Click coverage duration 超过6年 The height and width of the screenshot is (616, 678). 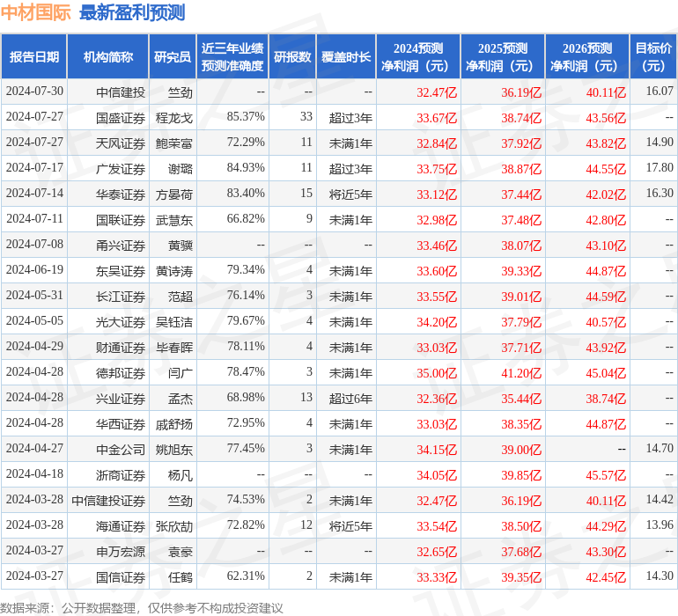tap(350, 398)
